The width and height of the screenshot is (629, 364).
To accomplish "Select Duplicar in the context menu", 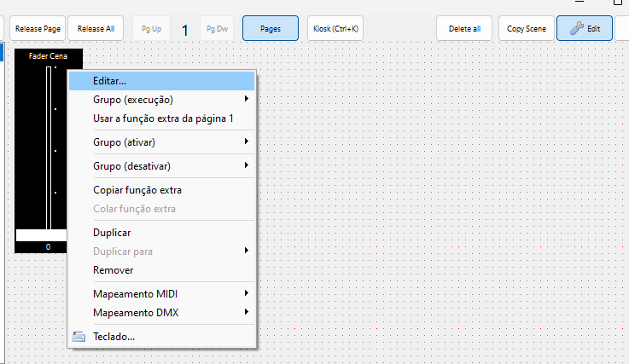I will point(112,233).
